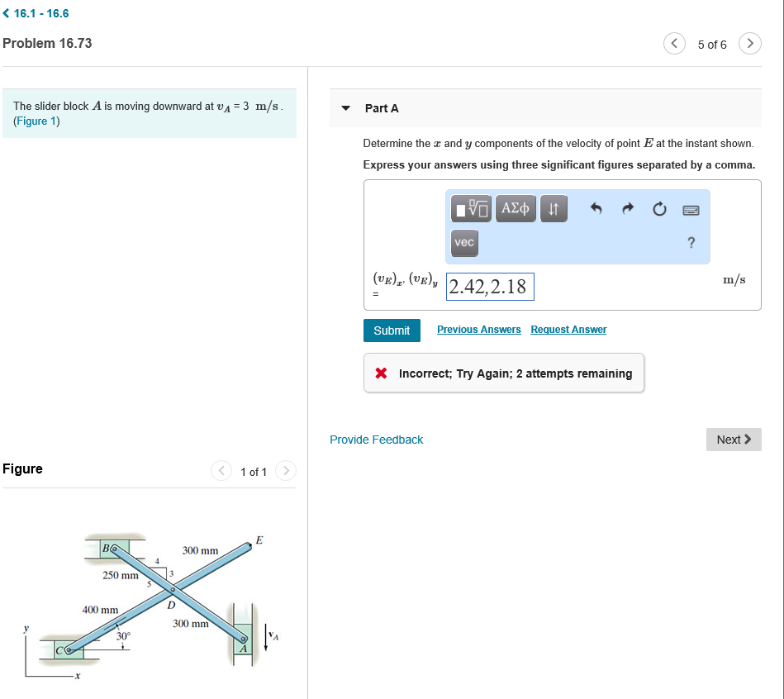Image resolution: width=784 pixels, height=699 pixels.
Task: Insert vector notation with the vec button
Action: tap(463, 243)
